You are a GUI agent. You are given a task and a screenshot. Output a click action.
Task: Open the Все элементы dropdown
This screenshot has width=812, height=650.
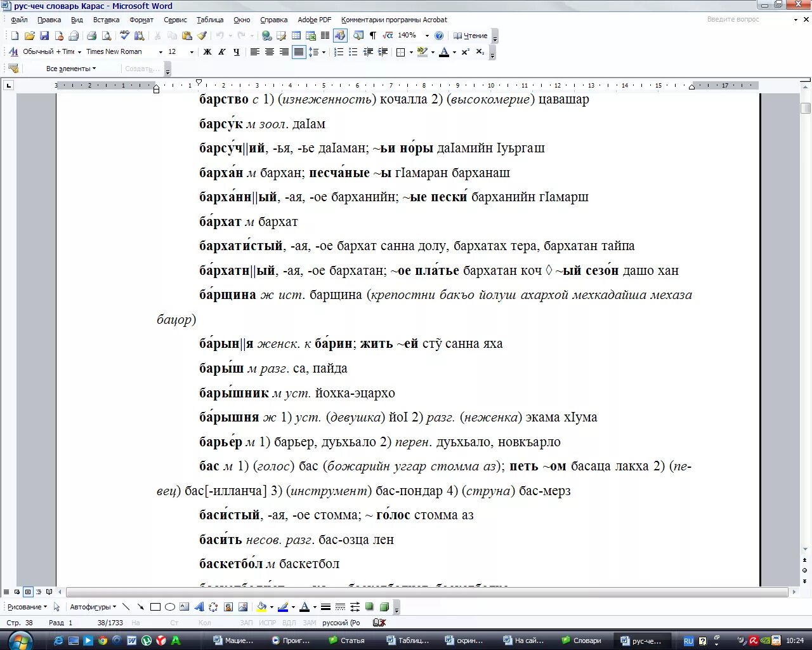point(71,69)
